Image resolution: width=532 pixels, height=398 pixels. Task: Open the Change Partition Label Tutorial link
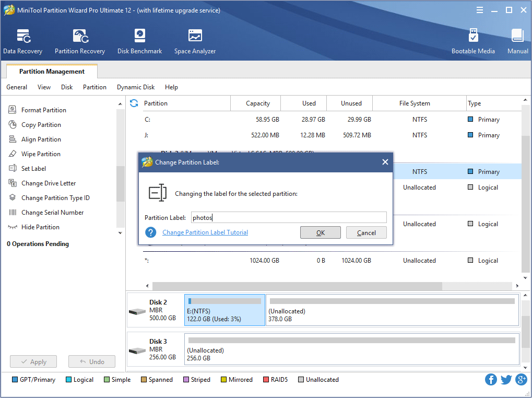(x=205, y=232)
